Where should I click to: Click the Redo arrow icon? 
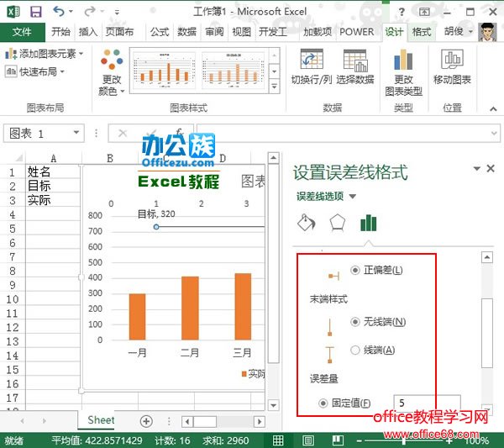(x=89, y=12)
